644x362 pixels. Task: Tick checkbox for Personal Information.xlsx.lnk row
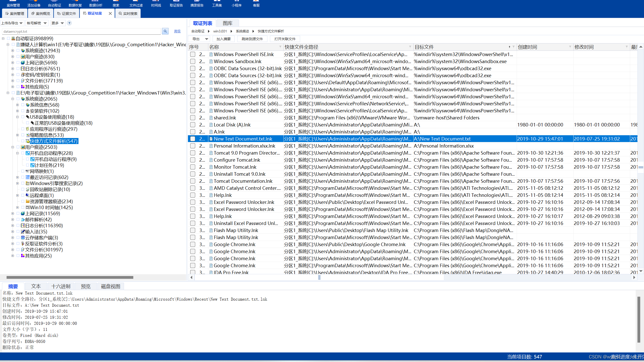point(193,146)
